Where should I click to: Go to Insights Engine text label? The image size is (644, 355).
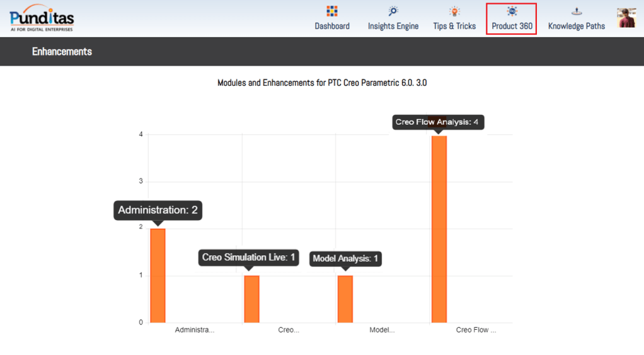point(393,26)
